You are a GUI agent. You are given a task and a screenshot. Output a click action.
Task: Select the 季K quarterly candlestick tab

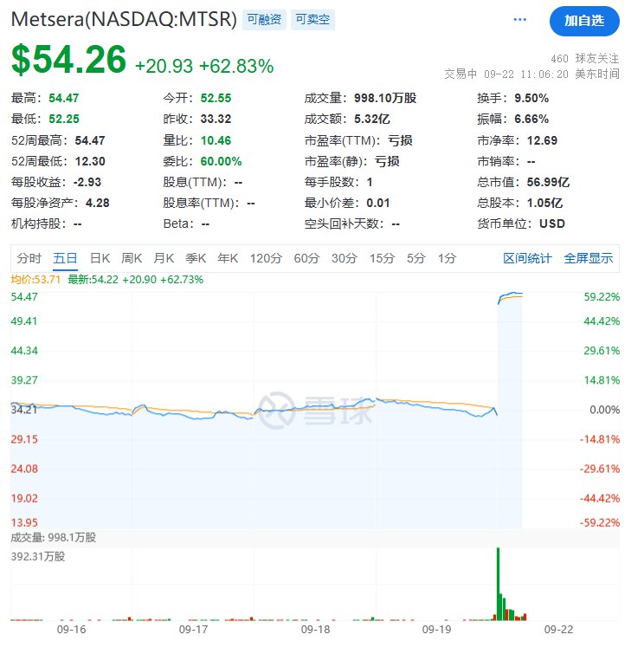(196, 259)
